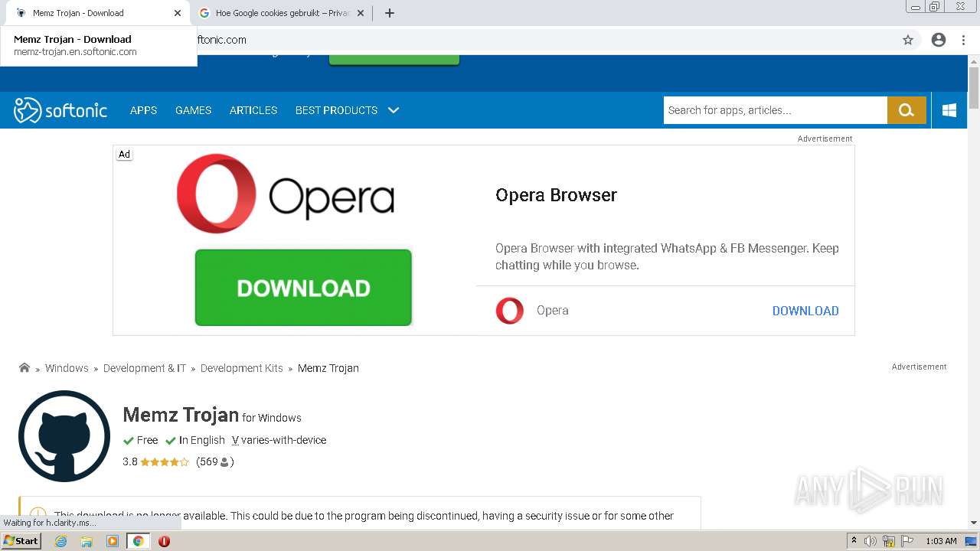Open the Windows breadcrumb link
Viewport: 980px width, 551px height.
point(67,368)
